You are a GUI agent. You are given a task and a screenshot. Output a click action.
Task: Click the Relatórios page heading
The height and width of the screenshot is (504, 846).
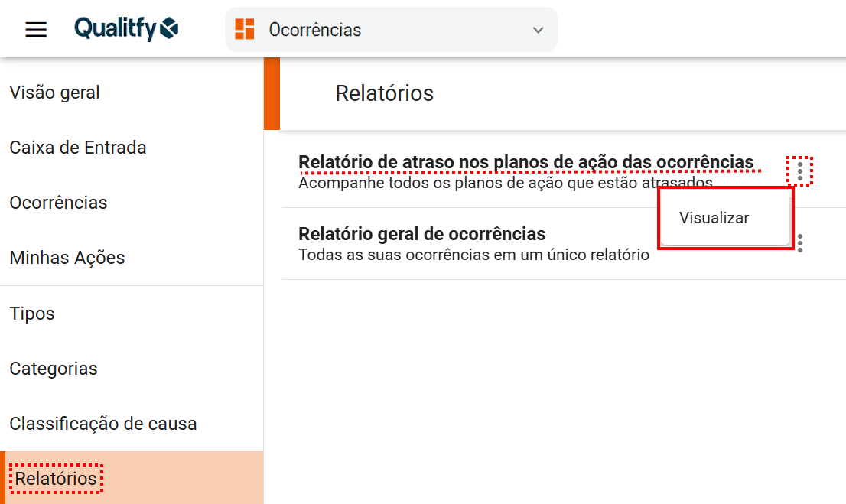tap(384, 93)
